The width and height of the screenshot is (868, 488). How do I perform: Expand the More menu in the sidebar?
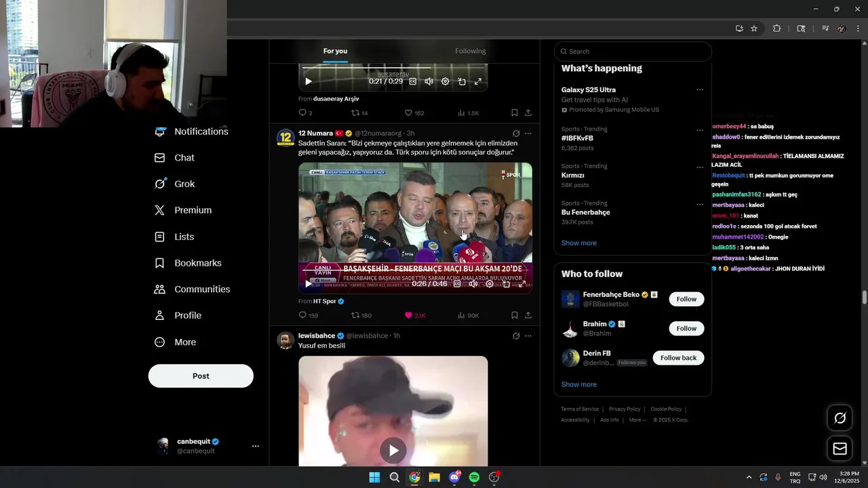(x=176, y=342)
